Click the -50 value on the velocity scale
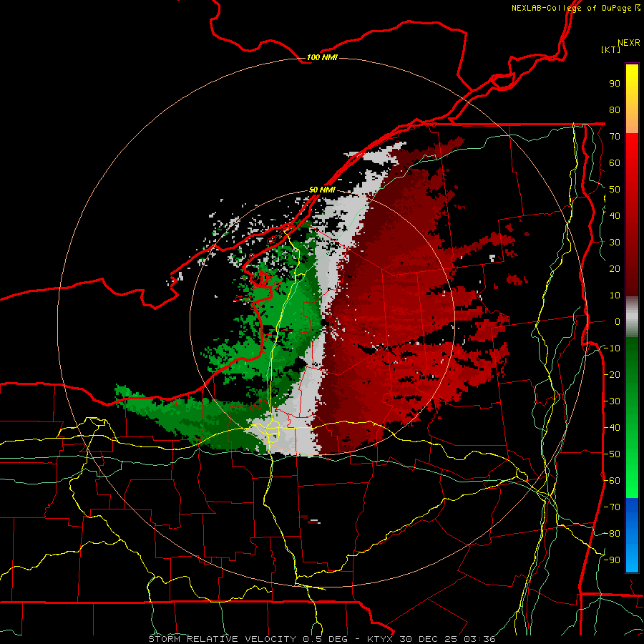 pos(612,454)
